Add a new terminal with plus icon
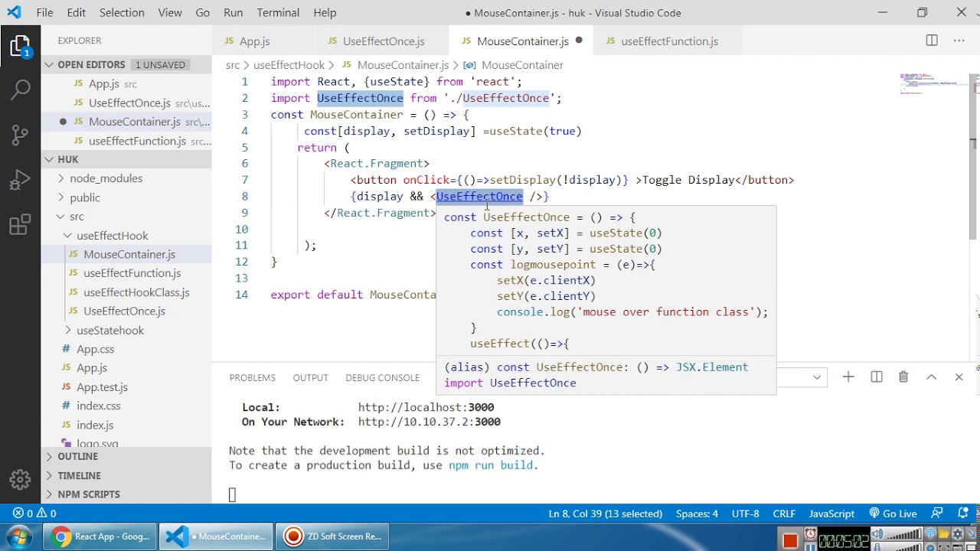The height and width of the screenshot is (551, 980). click(848, 377)
